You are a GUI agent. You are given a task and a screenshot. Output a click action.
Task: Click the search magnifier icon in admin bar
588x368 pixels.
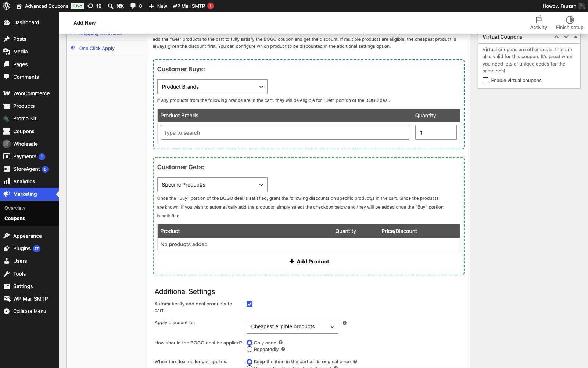pos(110,6)
